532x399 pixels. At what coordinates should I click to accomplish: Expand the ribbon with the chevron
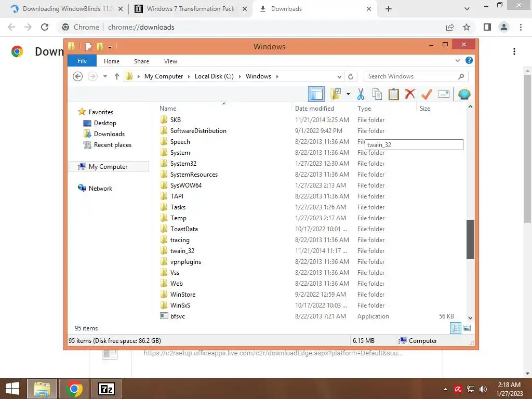457,60
